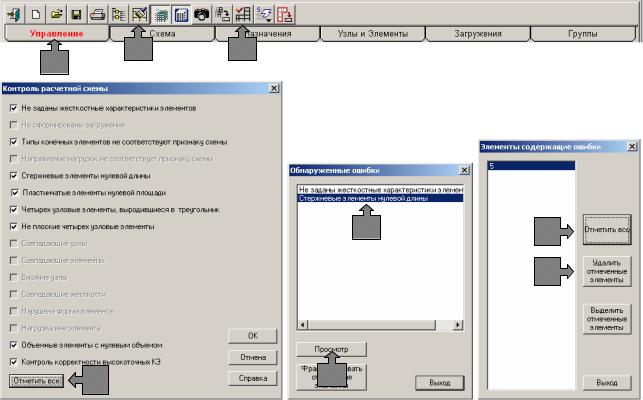
Task: Uncheck 'Четырех узловые элементы, выродившиеся в треугольник'
Action: tap(14, 209)
